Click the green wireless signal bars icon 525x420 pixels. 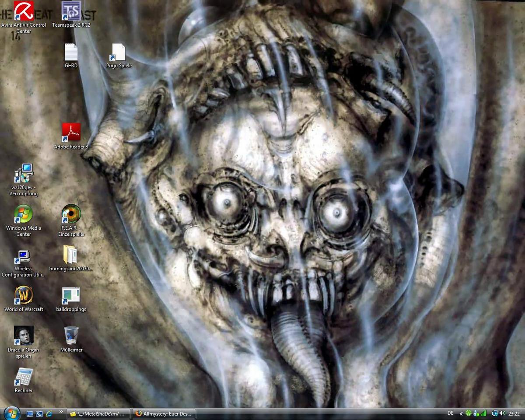click(x=483, y=413)
